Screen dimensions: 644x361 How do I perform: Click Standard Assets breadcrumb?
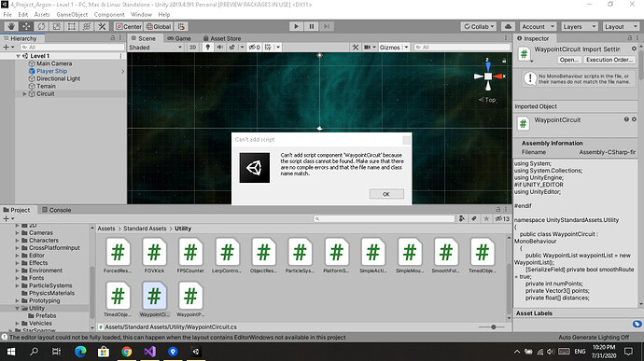pyautogui.click(x=145, y=229)
